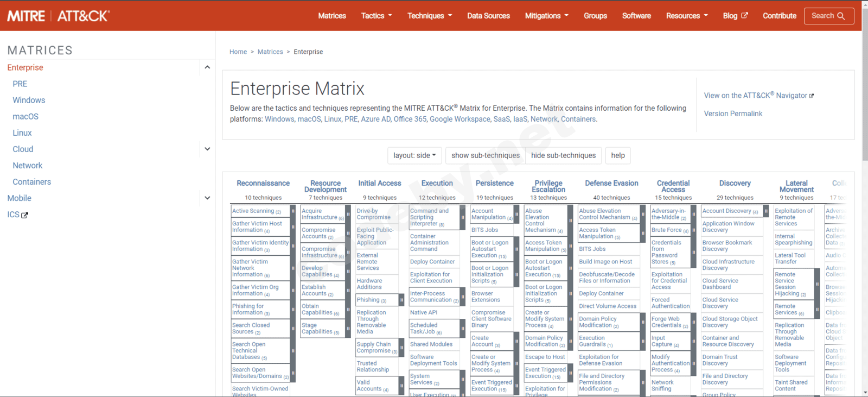This screenshot has width=868, height=397.
Task: Expand Abuse Elevation Control Mechanism handle under Privilege Escalation
Action: tap(571, 220)
